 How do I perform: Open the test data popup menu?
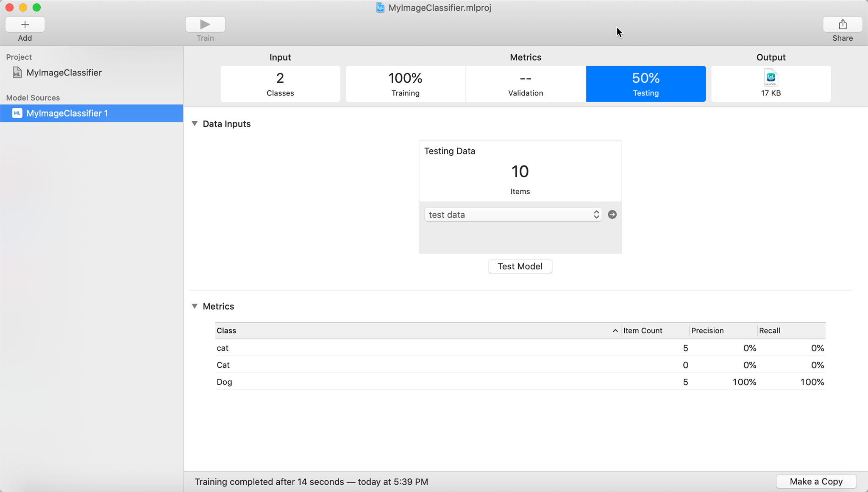513,215
